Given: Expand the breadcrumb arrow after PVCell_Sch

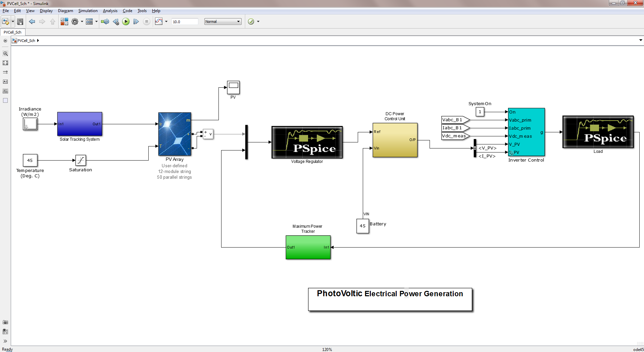Looking at the screenshot, I should (x=38, y=41).
